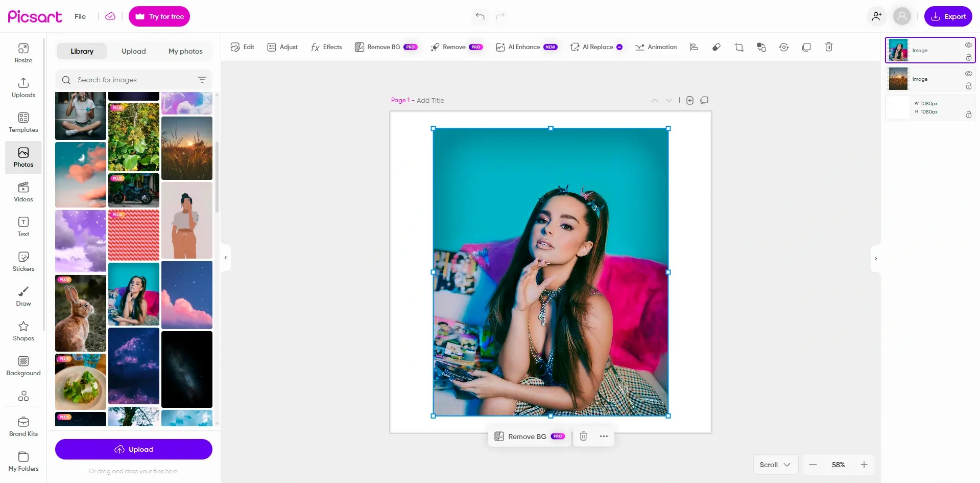
Task: Click the flip/rotate icon in toolbar
Action: point(784,47)
